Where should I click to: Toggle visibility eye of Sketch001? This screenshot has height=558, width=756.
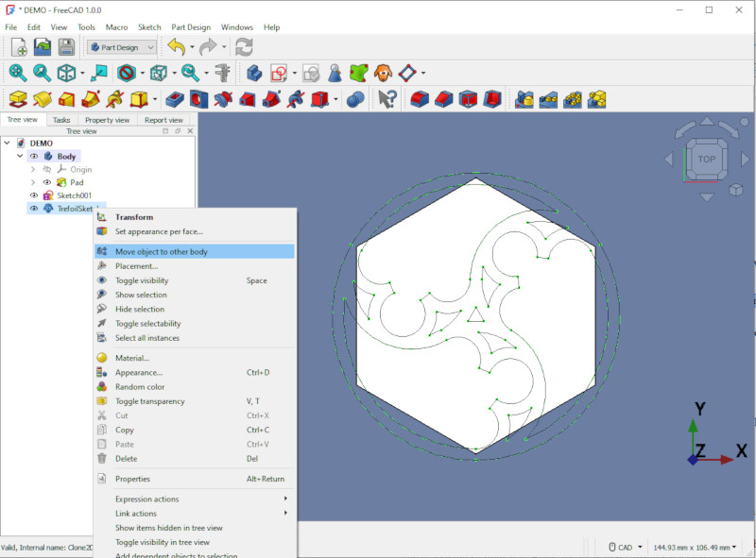(34, 195)
